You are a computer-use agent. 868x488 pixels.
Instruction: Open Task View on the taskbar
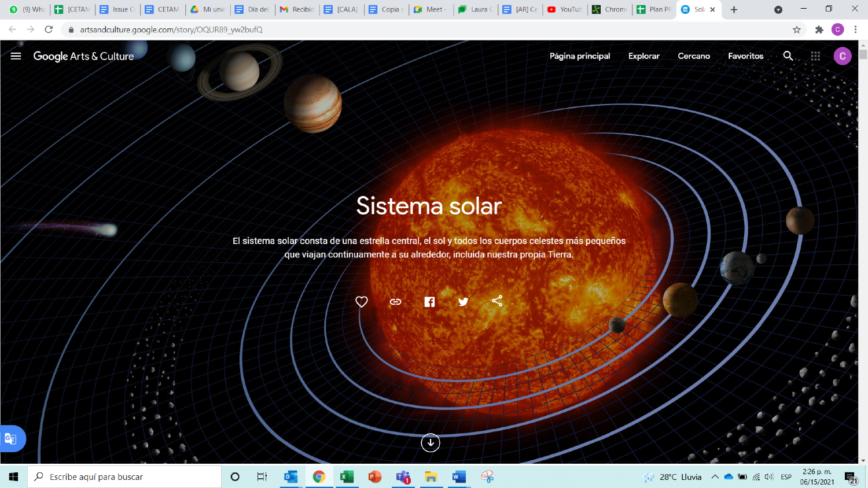[x=262, y=476]
